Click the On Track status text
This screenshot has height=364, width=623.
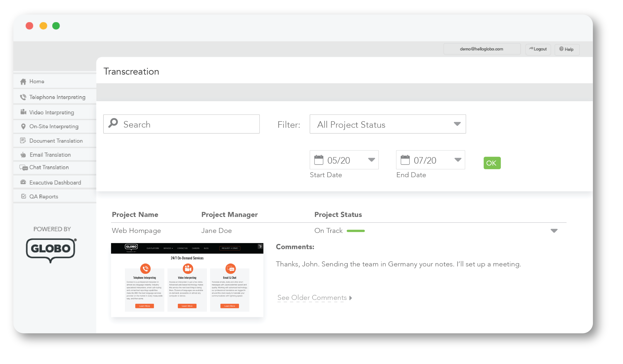[329, 231]
